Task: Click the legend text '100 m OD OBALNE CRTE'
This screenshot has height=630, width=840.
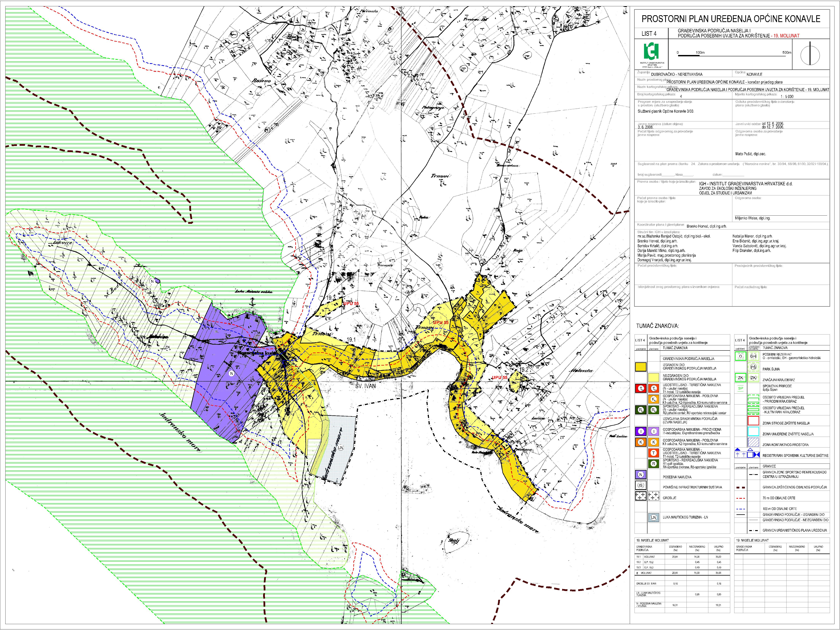Action: 780,508
